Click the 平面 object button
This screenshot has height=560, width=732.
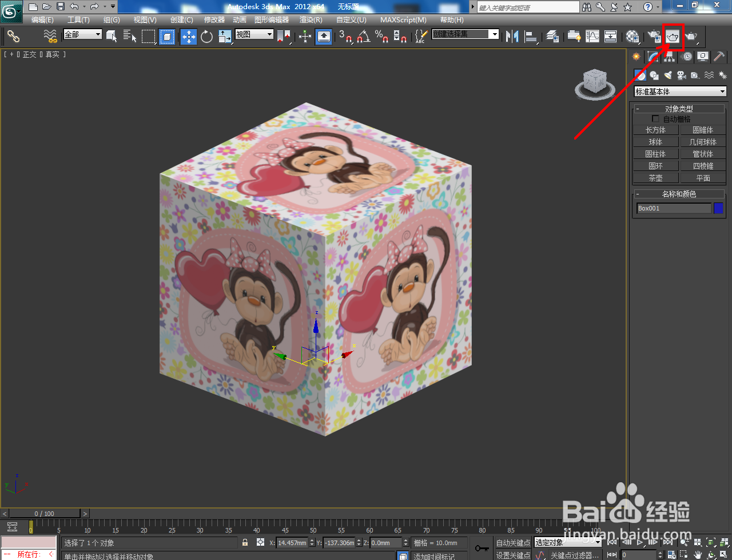pos(703,178)
